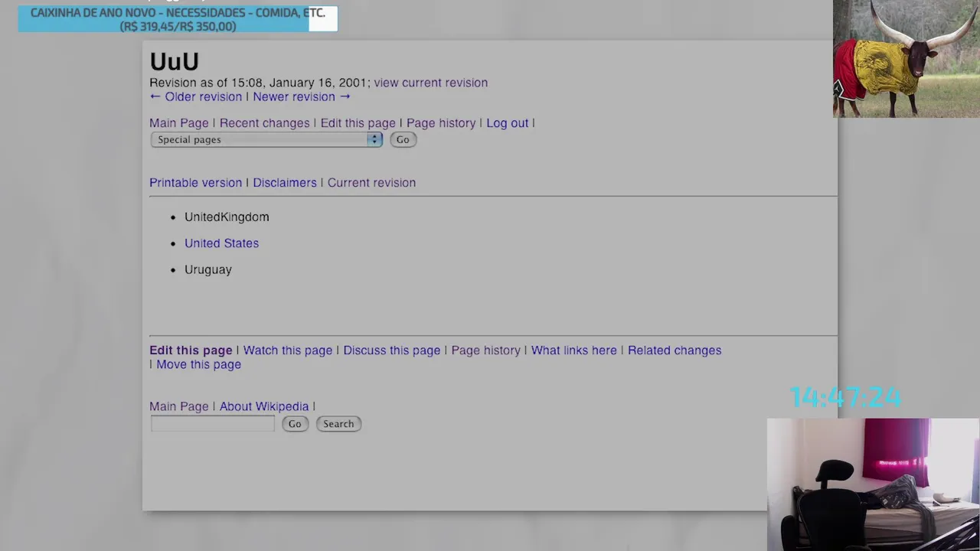Screen dimensions: 980x551
Task: Click Go button beside search field
Action: 295,424
